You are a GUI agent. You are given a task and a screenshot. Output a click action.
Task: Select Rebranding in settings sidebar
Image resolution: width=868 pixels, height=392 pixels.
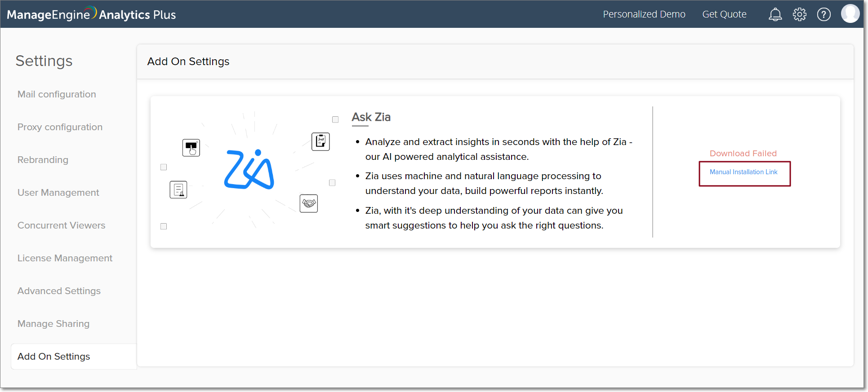coord(43,160)
